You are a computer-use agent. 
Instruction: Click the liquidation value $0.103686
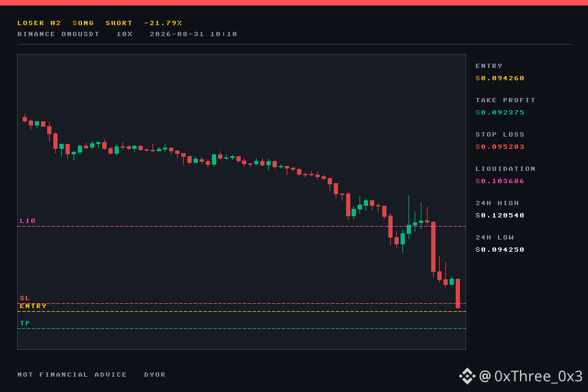(500, 181)
